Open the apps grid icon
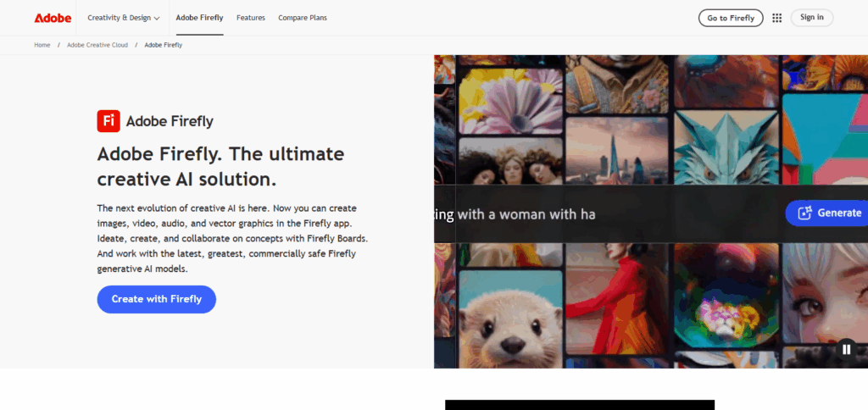The width and height of the screenshot is (868, 410). tap(776, 18)
